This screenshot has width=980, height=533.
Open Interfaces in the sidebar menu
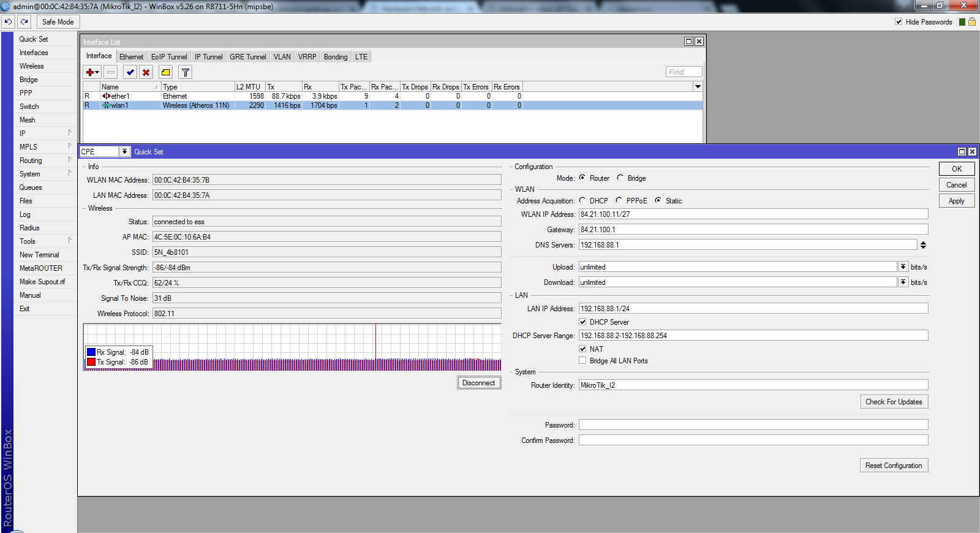coord(34,53)
